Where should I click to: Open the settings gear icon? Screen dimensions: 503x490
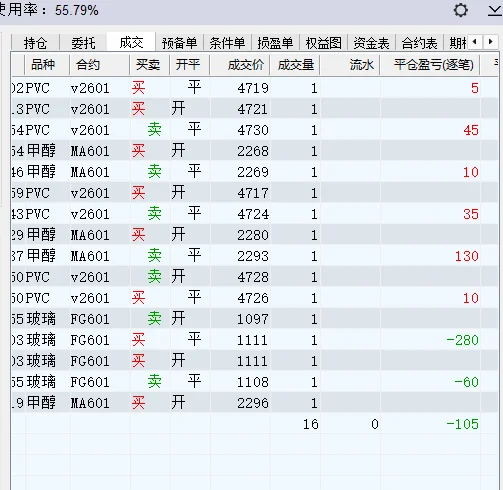click(461, 10)
